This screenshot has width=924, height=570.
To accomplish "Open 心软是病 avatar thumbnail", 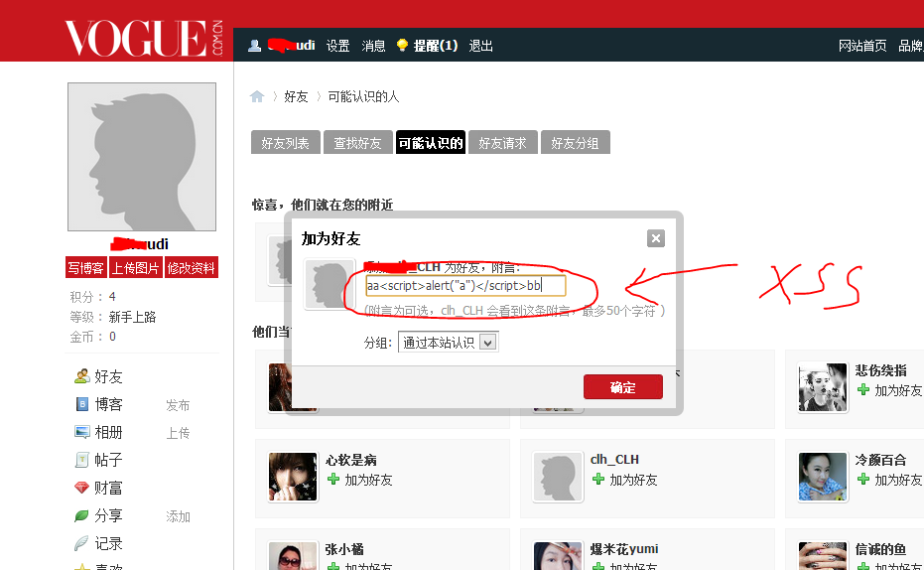I will (293, 477).
